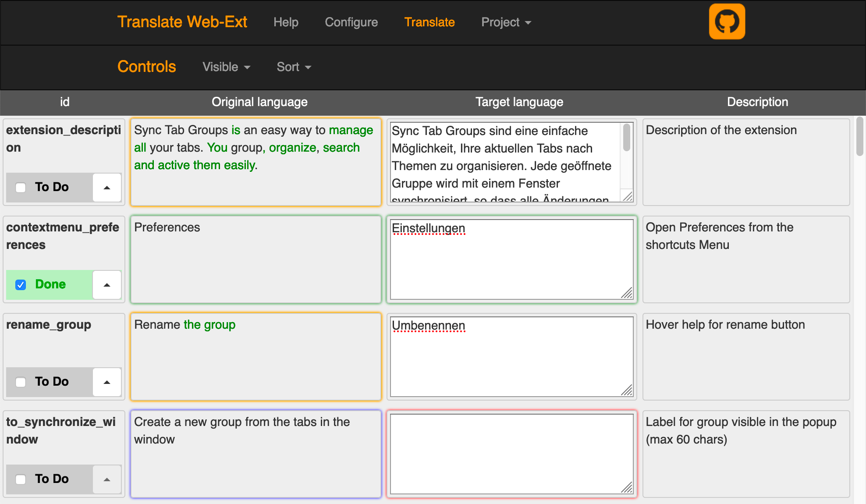Screen dimensions: 866x504
Task: Click the up-arrow button for rename_group row
Action: point(106,382)
